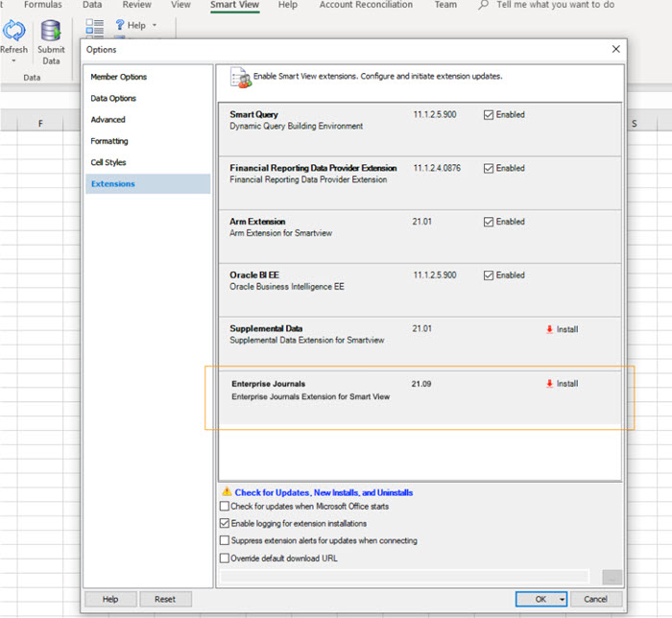672x618 pixels.
Task: Select Member Options in sidebar
Action: click(x=119, y=77)
